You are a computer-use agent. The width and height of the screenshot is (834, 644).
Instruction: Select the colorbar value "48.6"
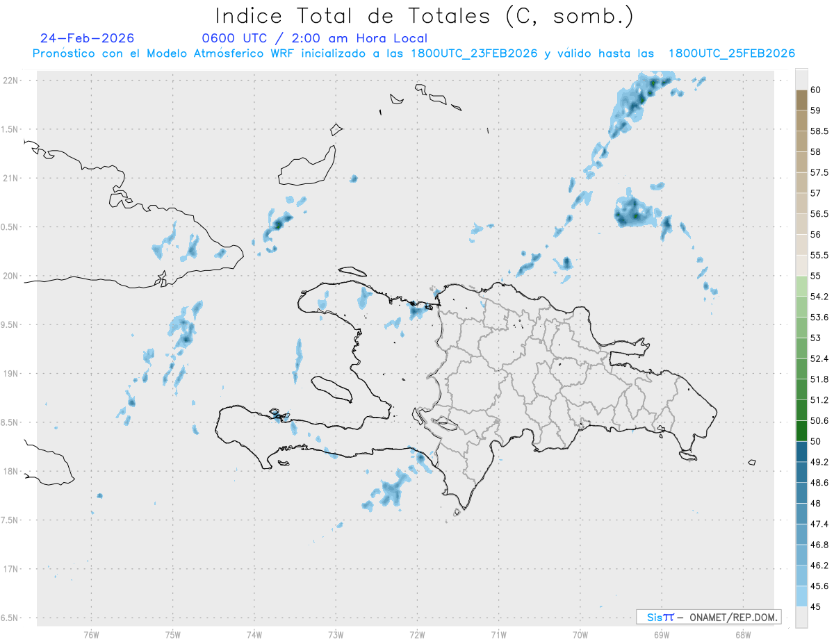coord(819,482)
